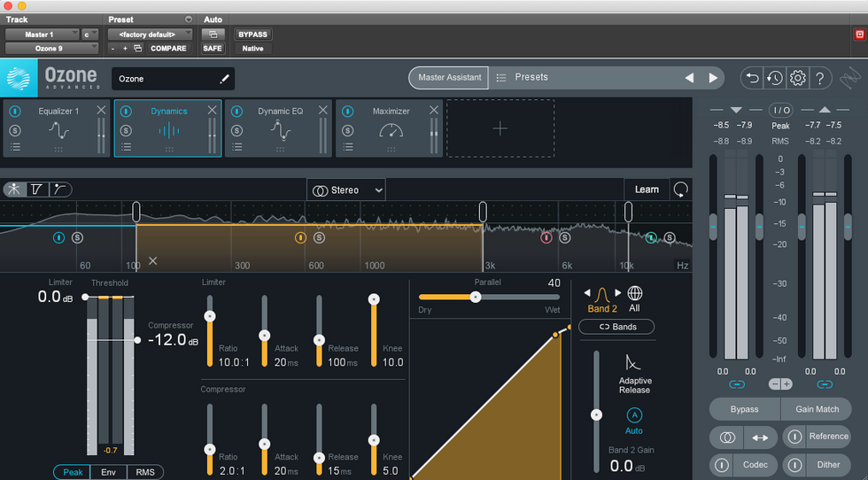Click the Limiter Ratio slider handle

210,316
